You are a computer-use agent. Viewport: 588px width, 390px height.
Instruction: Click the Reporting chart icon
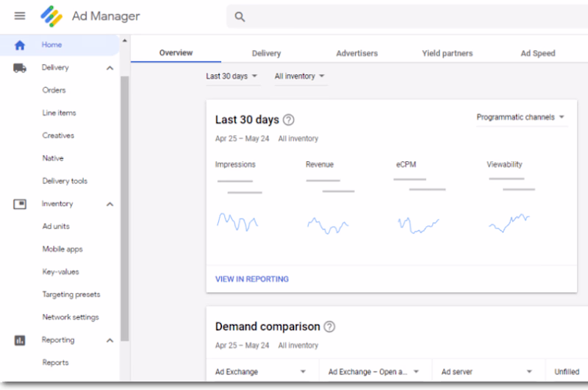[20, 341]
